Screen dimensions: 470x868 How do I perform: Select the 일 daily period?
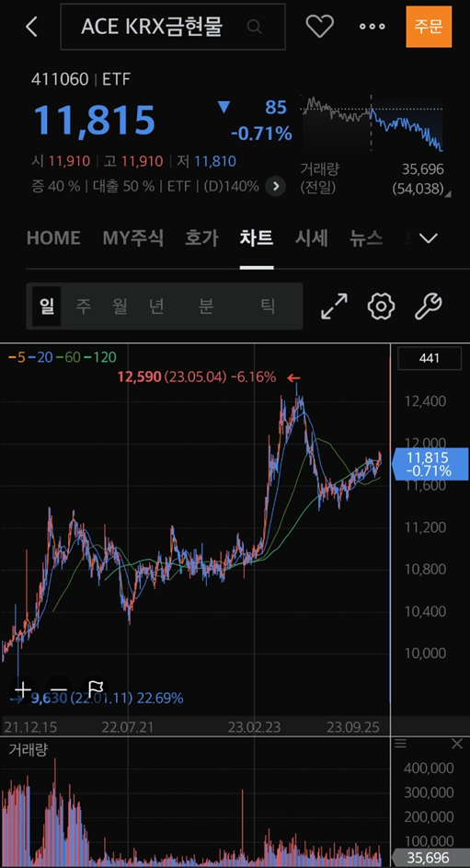point(46,307)
